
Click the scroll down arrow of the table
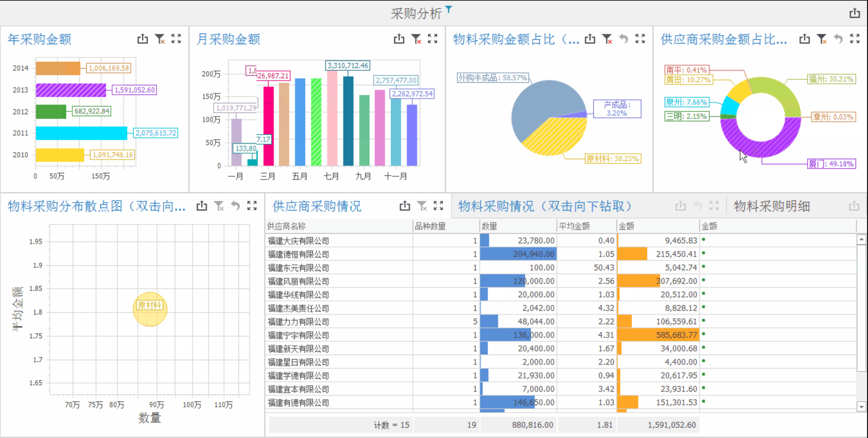click(861, 407)
